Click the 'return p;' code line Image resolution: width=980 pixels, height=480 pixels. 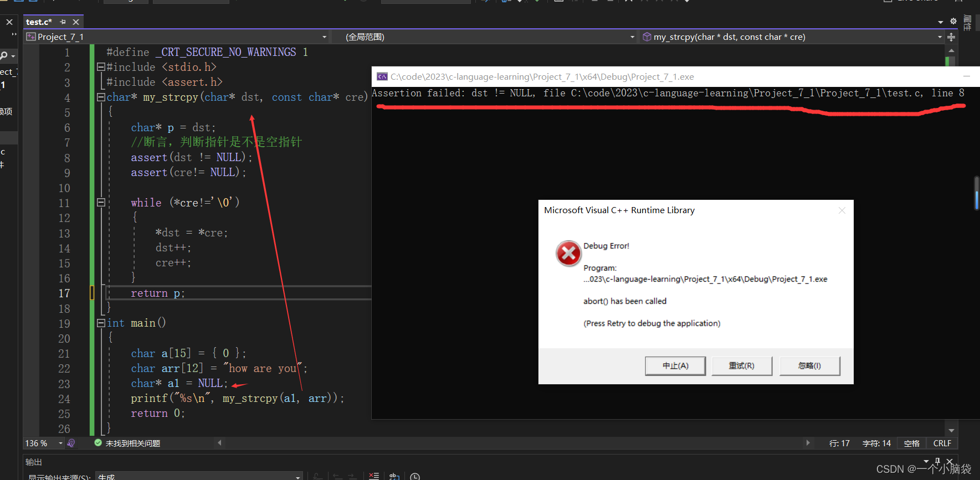[157, 293]
